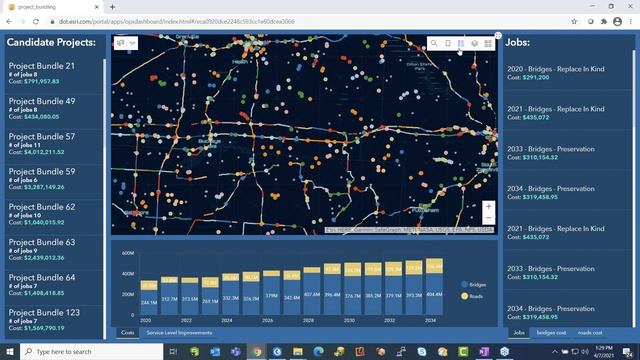
Task: Open File Explorer from the taskbar
Action: (x=298, y=351)
